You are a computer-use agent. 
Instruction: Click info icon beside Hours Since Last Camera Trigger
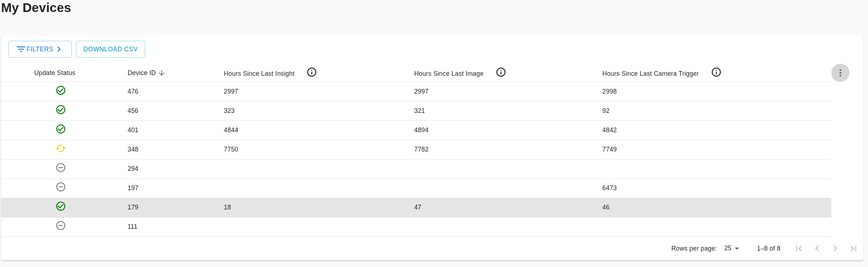point(716,72)
